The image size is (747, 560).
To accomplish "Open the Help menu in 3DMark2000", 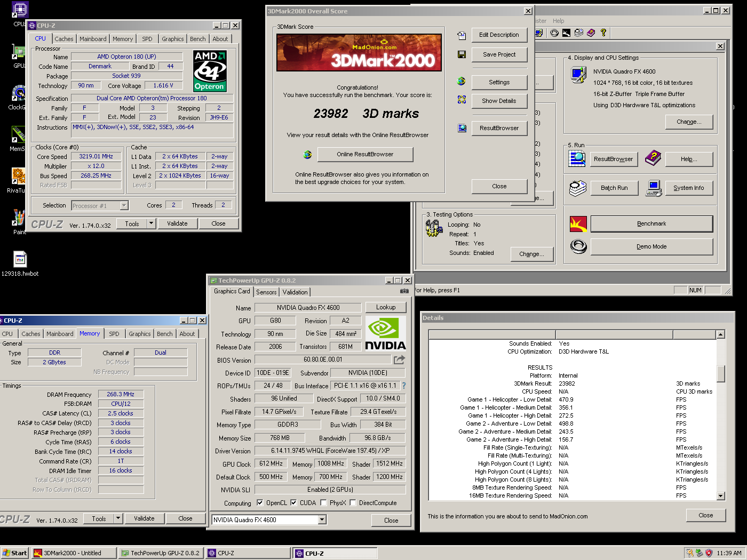I will tap(558, 21).
